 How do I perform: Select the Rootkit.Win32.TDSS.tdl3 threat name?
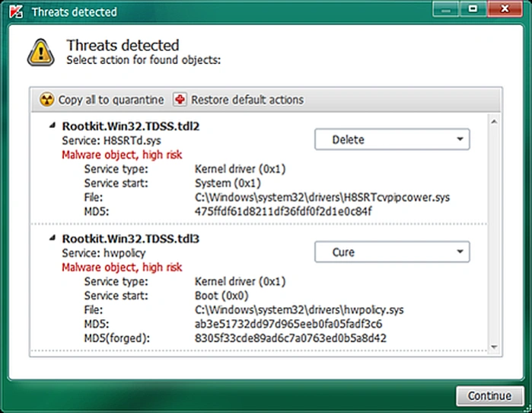click(131, 239)
